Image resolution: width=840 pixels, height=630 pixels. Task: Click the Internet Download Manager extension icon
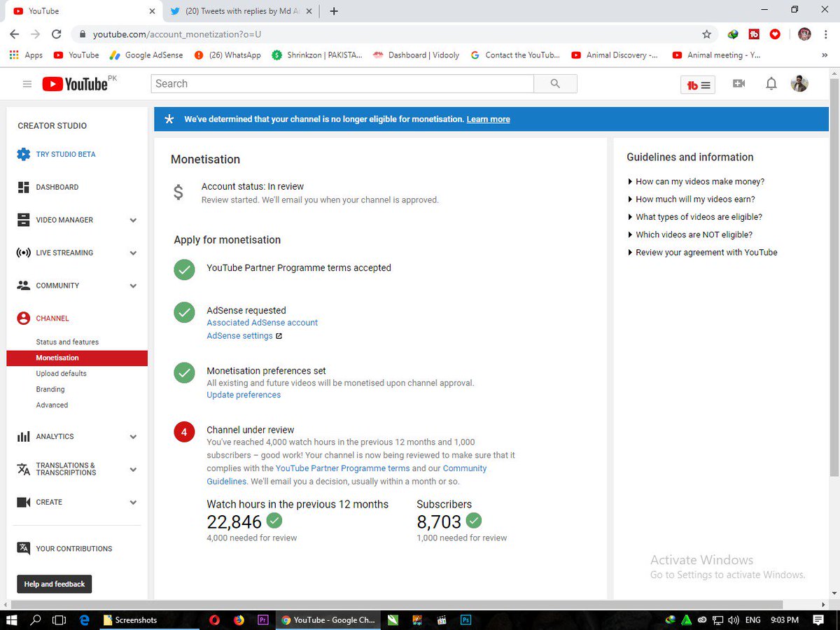click(x=733, y=34)
